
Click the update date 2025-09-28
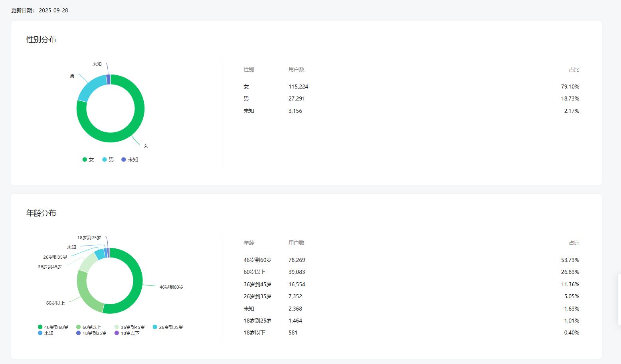53,10
